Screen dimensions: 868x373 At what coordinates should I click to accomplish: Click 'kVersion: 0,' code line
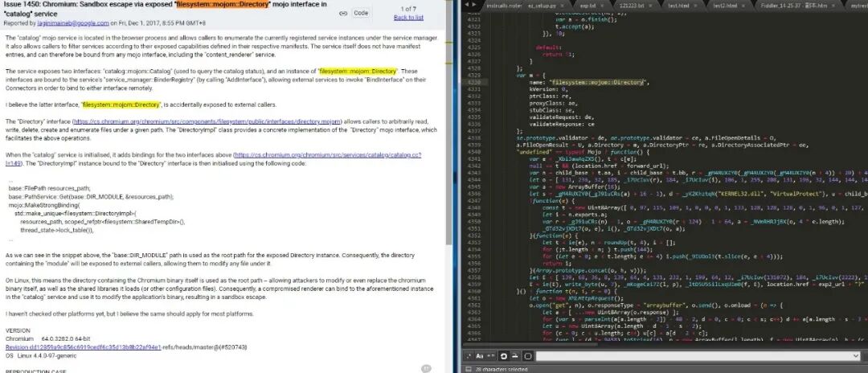[x=549, y=88]
